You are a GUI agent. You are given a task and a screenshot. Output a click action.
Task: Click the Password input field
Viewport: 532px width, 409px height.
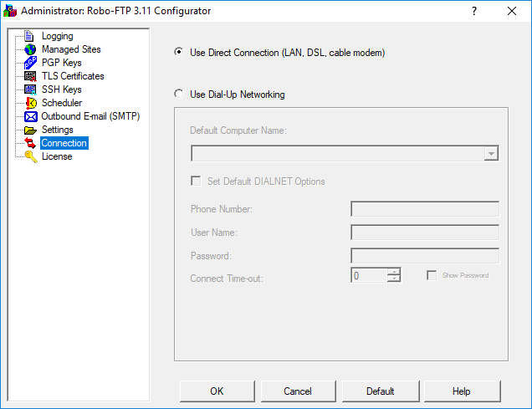click(x=425, y=256)
